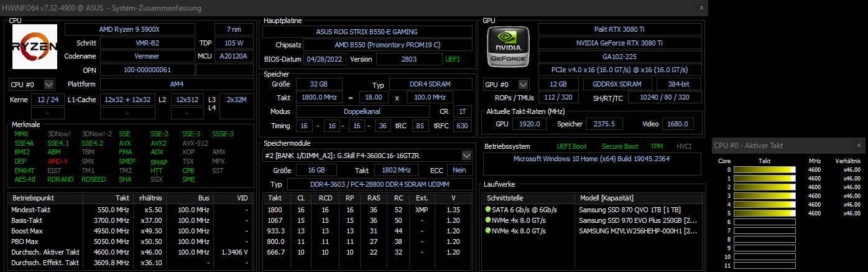868x272 pixels.
Task: Click the AMD Ryzen CPU logo
Action: click(35, 47)
